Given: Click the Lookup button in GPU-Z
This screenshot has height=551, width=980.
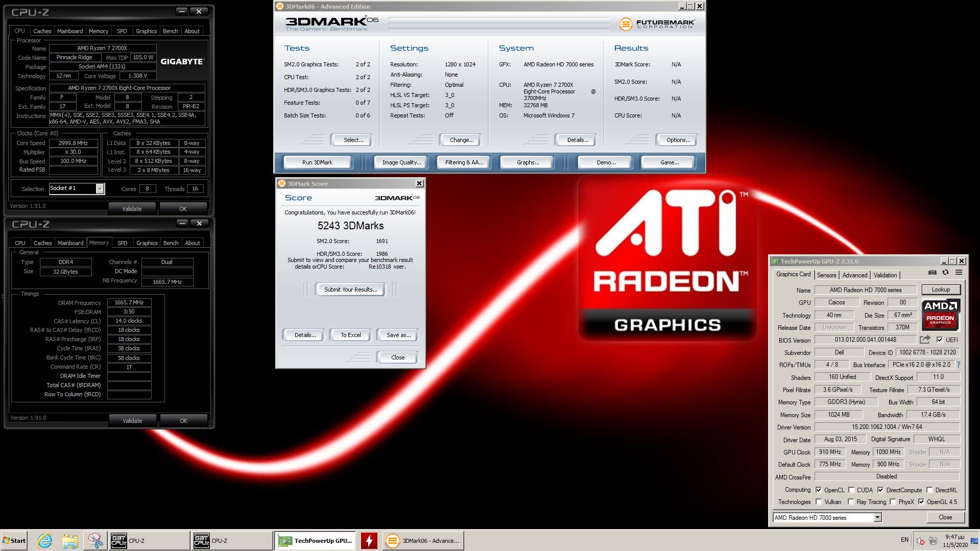Looking at the screenshot, I should (x=941, y=290).
